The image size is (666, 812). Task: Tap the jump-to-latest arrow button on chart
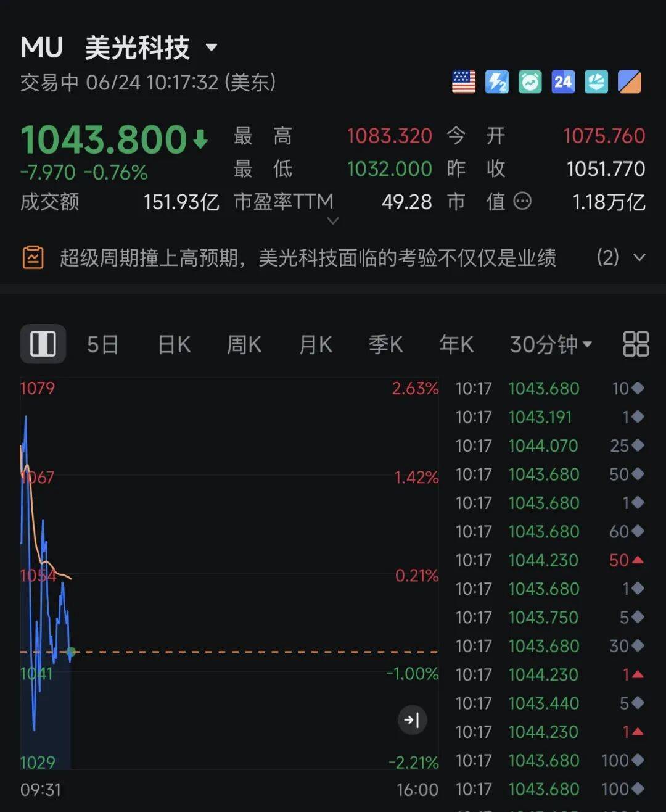412,719
